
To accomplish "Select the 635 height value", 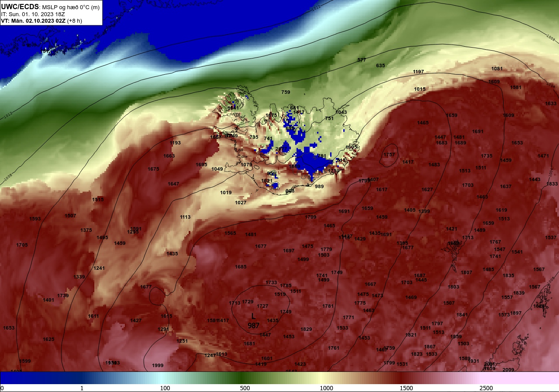I will point(380,65).
